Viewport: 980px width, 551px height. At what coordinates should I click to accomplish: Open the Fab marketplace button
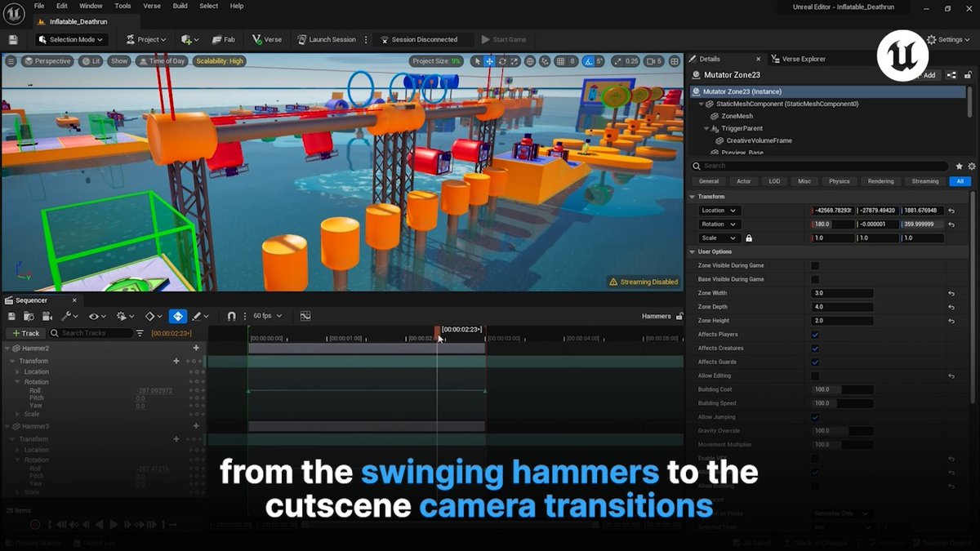tap(223, 39)
